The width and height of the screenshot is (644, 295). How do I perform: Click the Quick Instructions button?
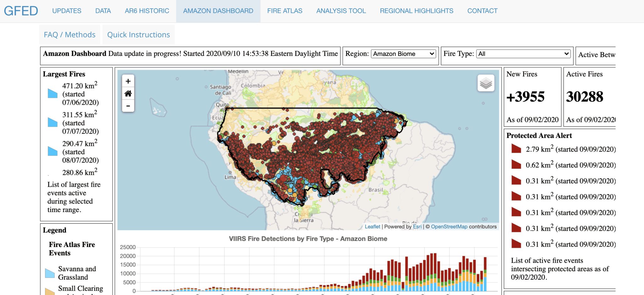pos(138,34)
